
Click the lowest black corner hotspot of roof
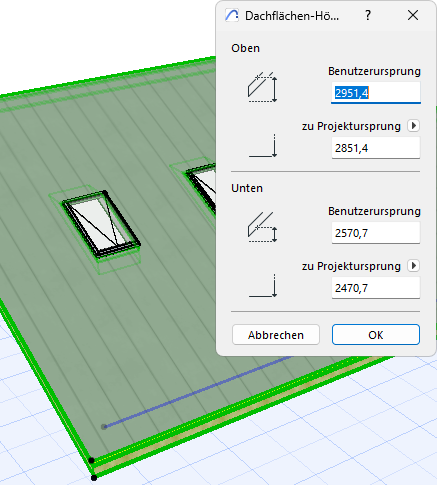click(94, 478)
